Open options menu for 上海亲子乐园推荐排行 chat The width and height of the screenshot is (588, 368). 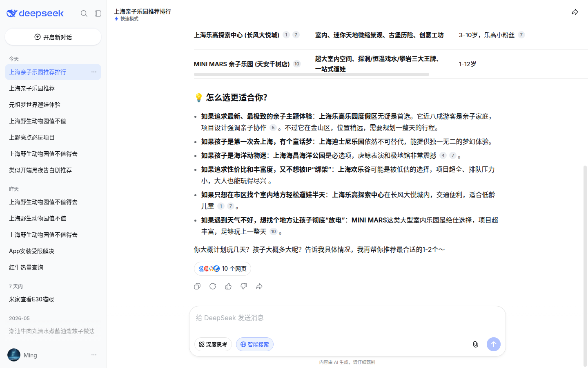coord(94,72)
